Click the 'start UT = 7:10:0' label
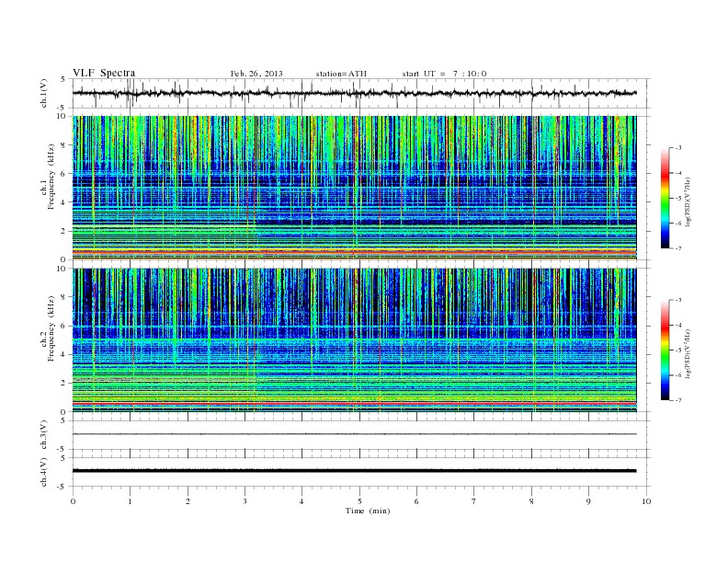728x563 pixels. point(444,74)
